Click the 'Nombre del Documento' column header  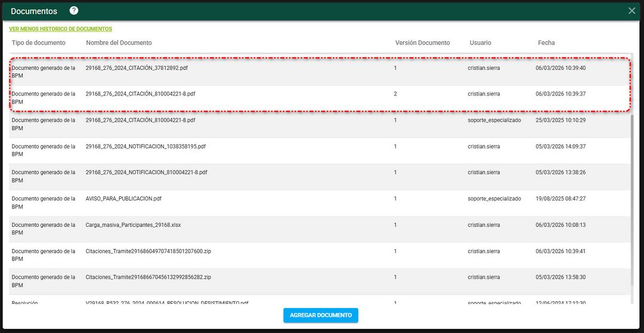pyautogui.click(x=119, y=43)
